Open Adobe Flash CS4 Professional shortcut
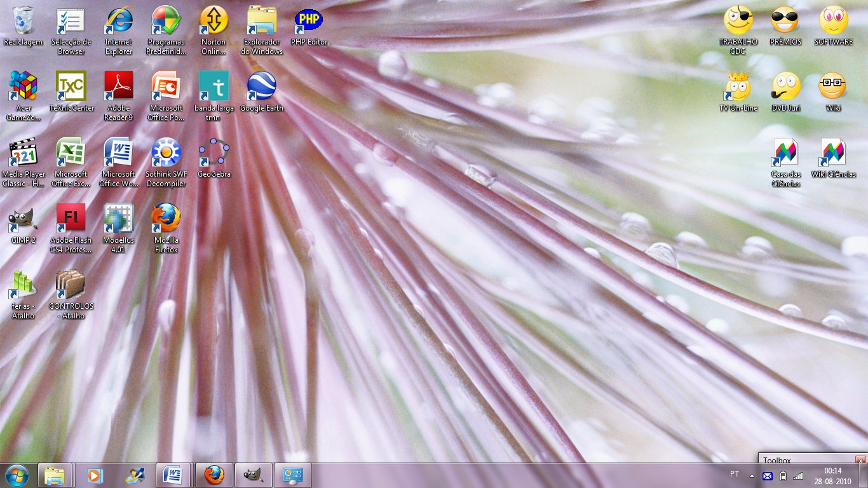Screen dimensions: 868x488 71,219
